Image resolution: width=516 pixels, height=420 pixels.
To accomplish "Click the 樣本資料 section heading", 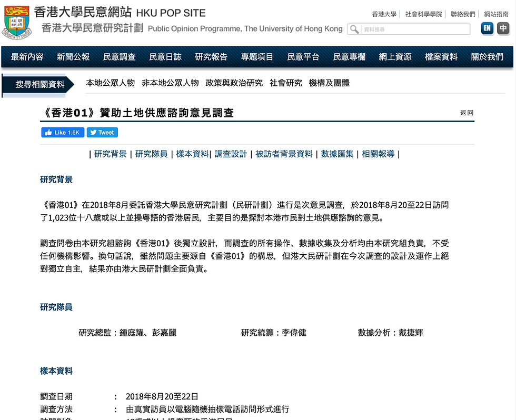I will [56, 371].
